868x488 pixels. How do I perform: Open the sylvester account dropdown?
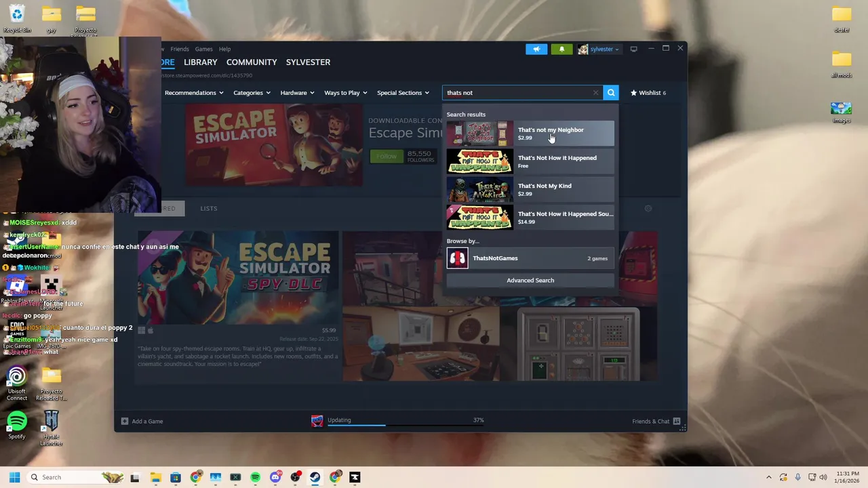point(604,49)
